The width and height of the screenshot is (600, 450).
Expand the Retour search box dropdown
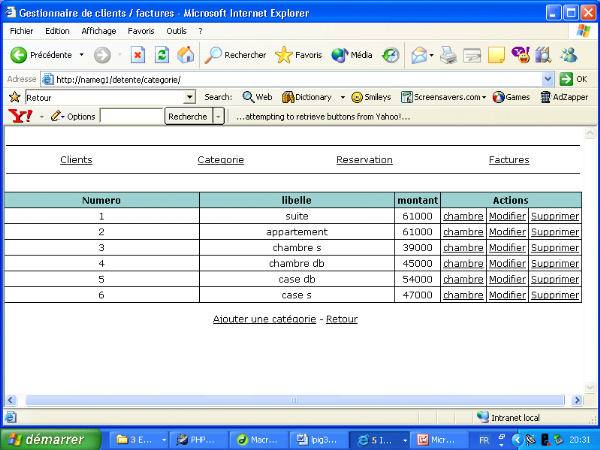[190, 97]
